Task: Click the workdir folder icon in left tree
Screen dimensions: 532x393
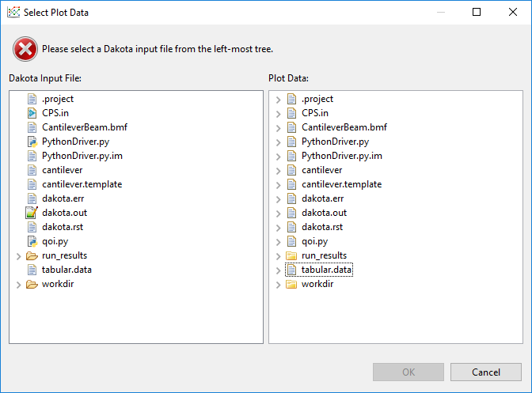Action: [32, 284]
